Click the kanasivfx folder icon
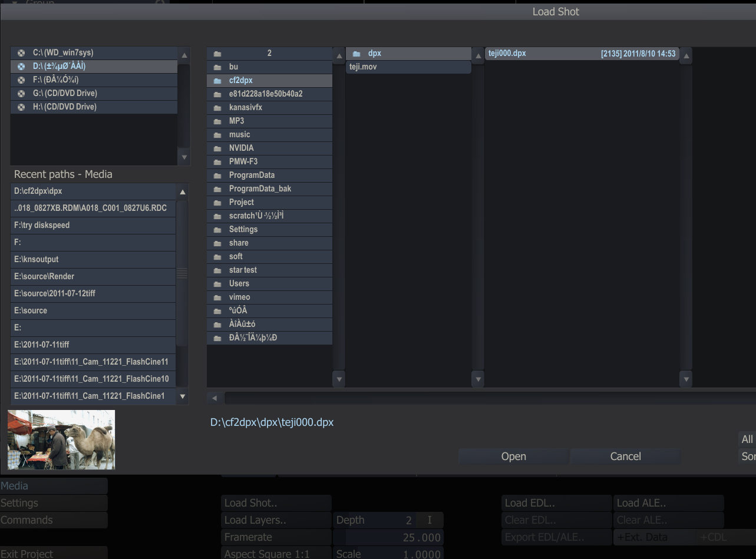This screenshot has width=756, height=559. tap(217, 108)
